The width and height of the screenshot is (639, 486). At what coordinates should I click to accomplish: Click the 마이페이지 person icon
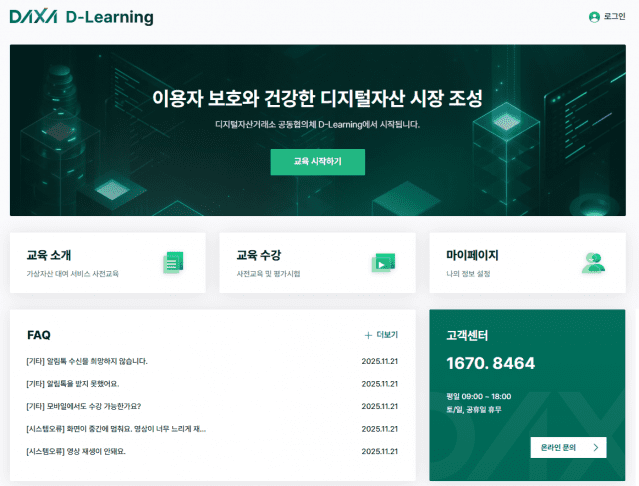click(x=593, y=263)
